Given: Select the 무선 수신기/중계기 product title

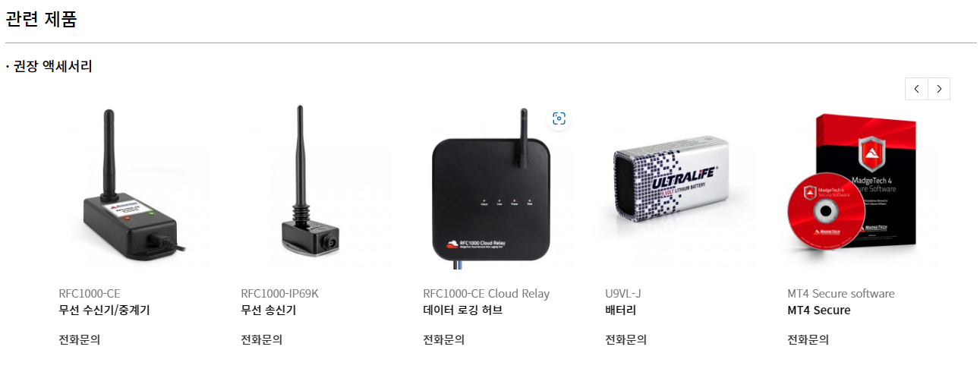Looking at the screenshot, I should click(109, 310).
